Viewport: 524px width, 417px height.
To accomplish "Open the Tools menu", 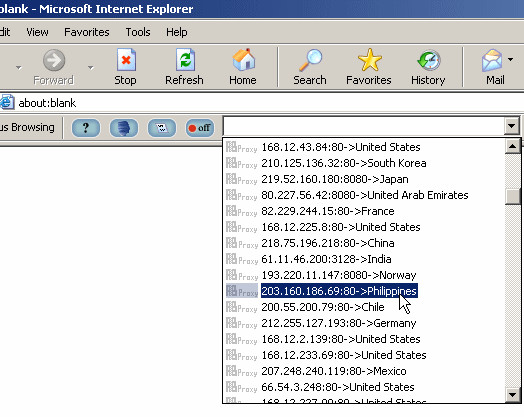I will [138, 32].
